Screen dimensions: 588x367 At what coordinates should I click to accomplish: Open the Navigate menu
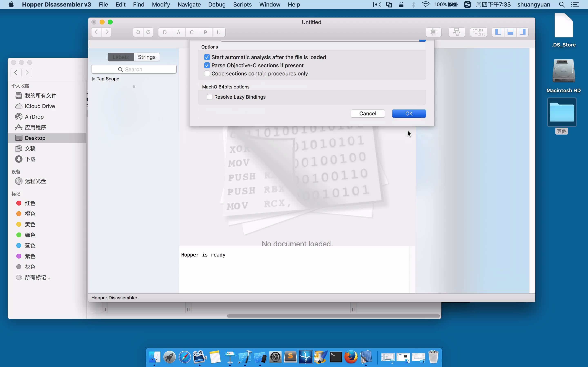click(x=190, y=4)
